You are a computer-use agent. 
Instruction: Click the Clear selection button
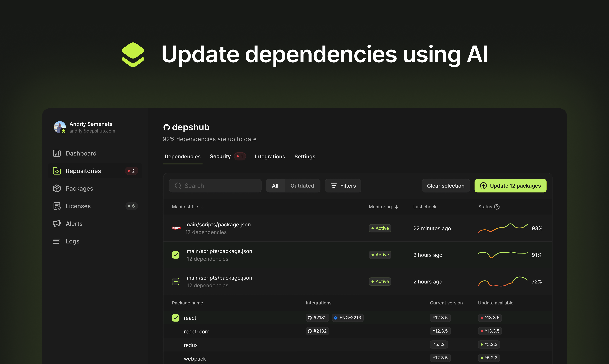(445, 186)
